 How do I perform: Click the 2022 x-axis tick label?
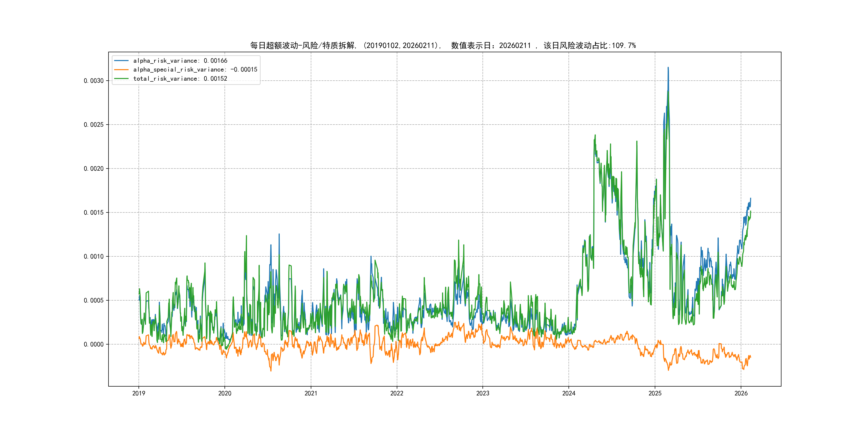[396, 393]
